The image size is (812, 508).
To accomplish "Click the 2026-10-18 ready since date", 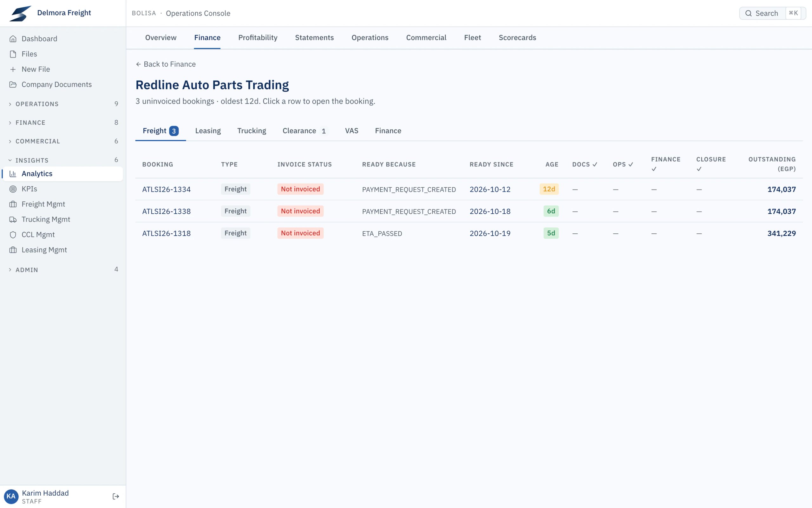I will pyautogui.click(x=490, y=211).
